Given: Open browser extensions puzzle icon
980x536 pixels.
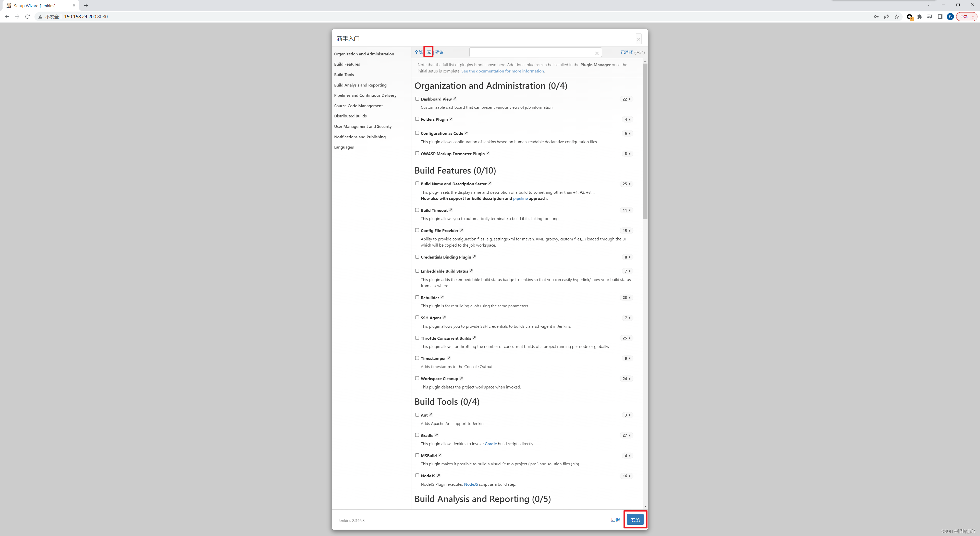Looking at the screenshot, I should [920, 16].
